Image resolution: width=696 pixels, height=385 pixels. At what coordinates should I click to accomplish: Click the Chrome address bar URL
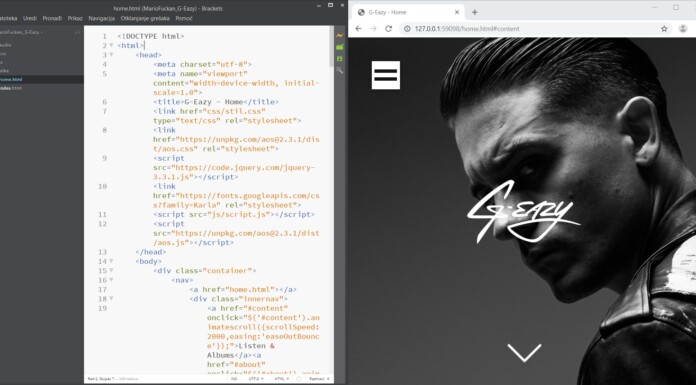[467, 29]
